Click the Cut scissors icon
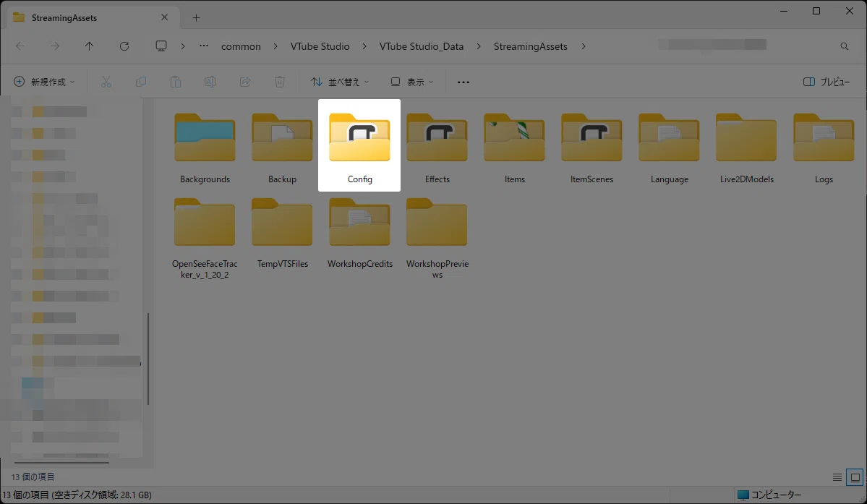Screen dimensions: 867x504 [106, 82]
